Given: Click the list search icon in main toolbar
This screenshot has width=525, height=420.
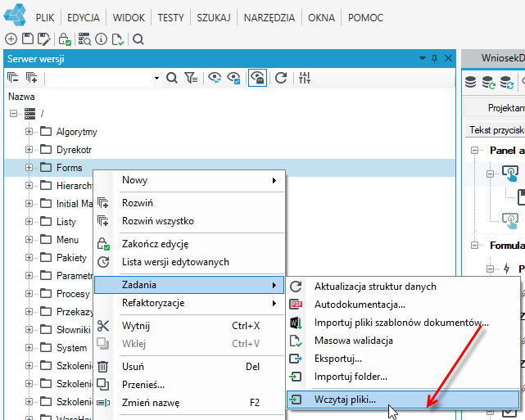Looking at the screenshot, I should click(x=84, y=39).
